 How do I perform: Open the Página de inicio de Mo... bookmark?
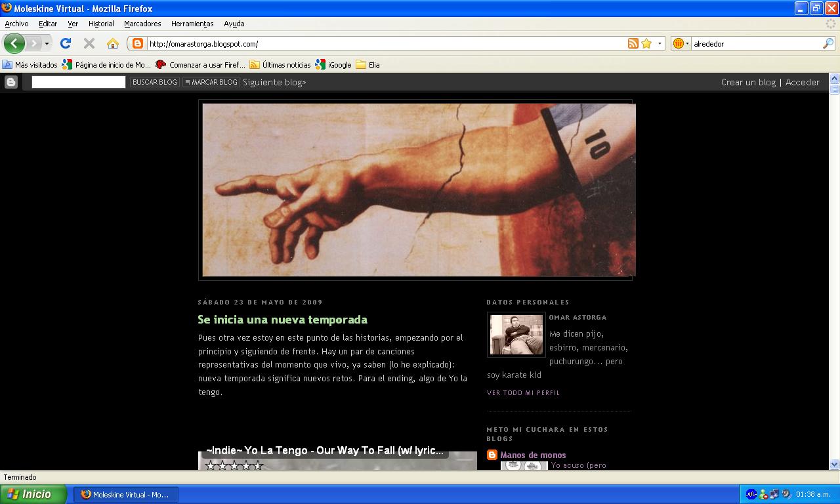click(x=106, y=65)
